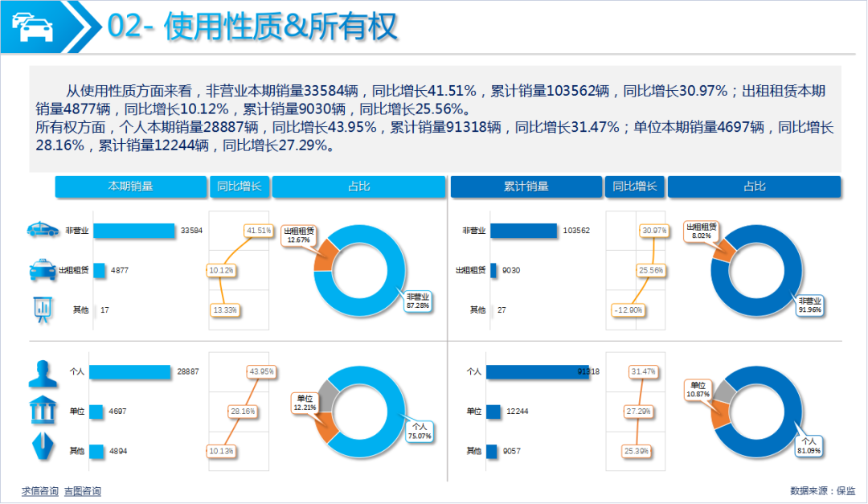Click the 31.47% growth chart label
This screenshot has height=504, width=868.
[643, 371]
